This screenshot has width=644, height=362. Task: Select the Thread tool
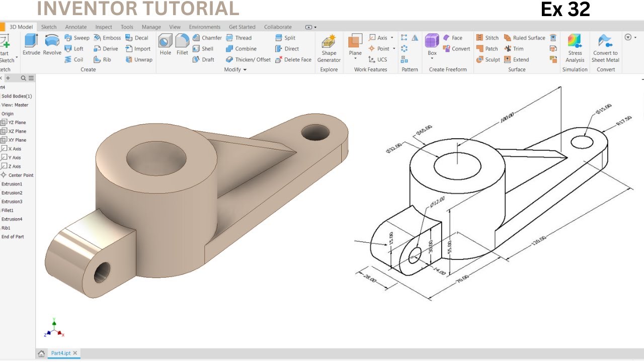(x=238, y=38)
